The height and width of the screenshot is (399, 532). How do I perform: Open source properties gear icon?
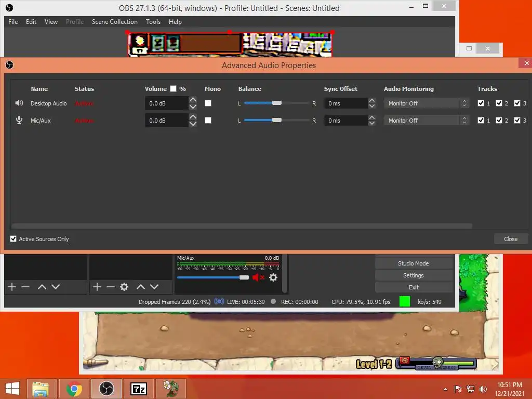tap(124, 287)
